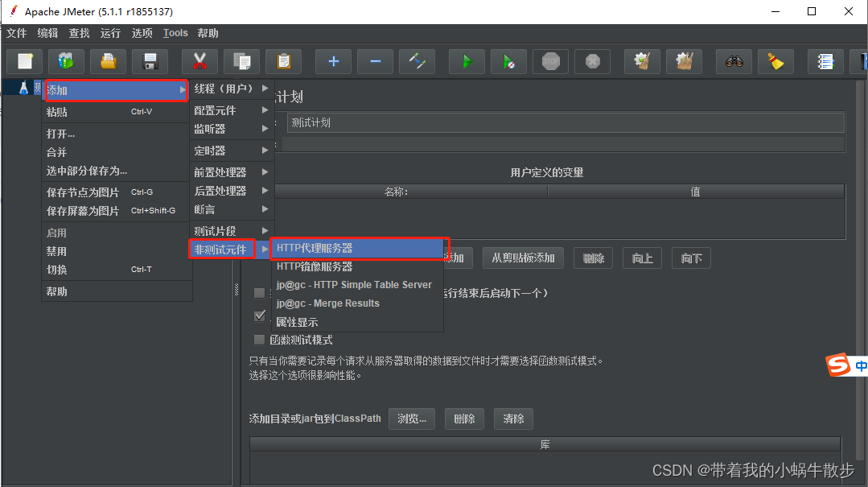Open the 帮助 menu in menu bar
The image size is (868, 487).
click(208, 33)
